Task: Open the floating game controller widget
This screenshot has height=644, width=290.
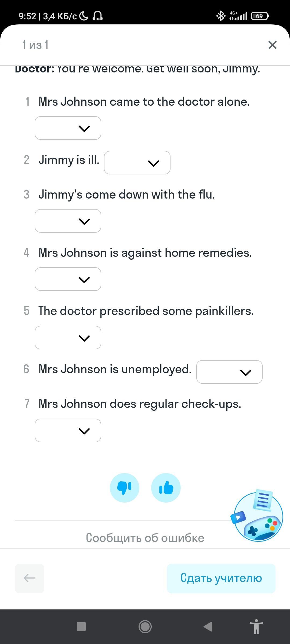Action: 258,516
